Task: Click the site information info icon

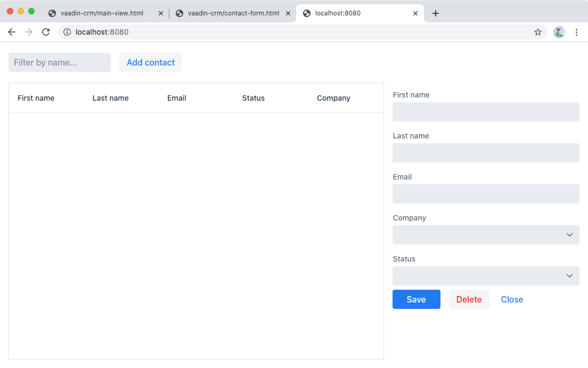Action: click(67, 32)
